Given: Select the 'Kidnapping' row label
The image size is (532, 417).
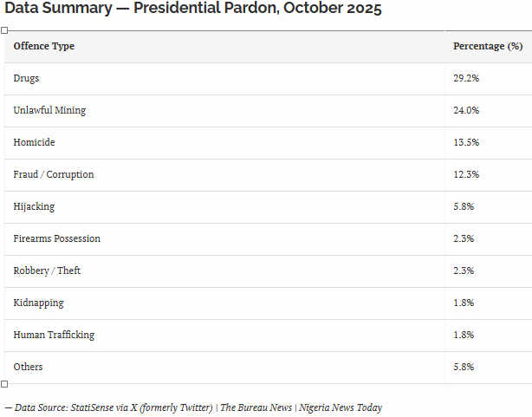Looking at the screenshot, I should point(39,303).
